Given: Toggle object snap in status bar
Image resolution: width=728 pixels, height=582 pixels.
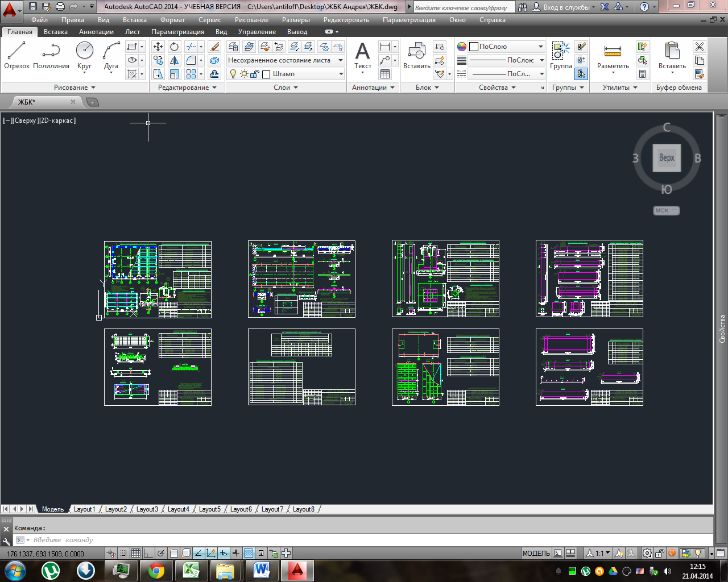Looking at the screenshot, I should coord(173,553).
